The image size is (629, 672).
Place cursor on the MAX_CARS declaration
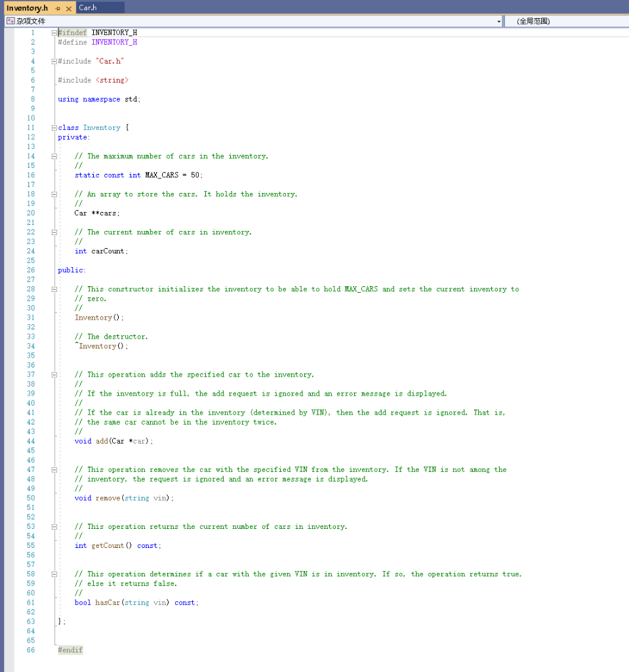pos(131,175)
